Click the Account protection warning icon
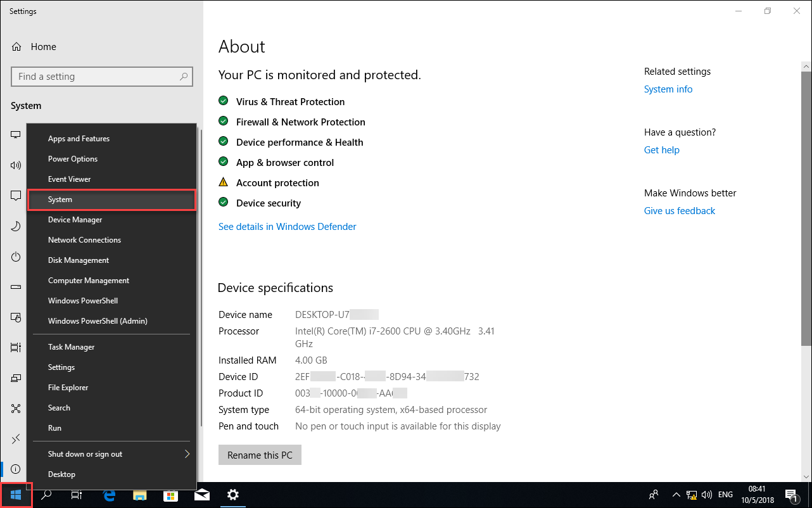This screenshot has height=508, width=812. click(x=223, y=182)
